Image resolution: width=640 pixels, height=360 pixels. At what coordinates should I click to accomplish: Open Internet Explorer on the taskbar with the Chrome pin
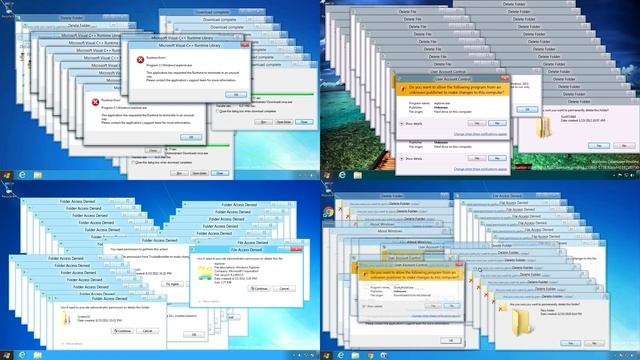coord(341,355)
